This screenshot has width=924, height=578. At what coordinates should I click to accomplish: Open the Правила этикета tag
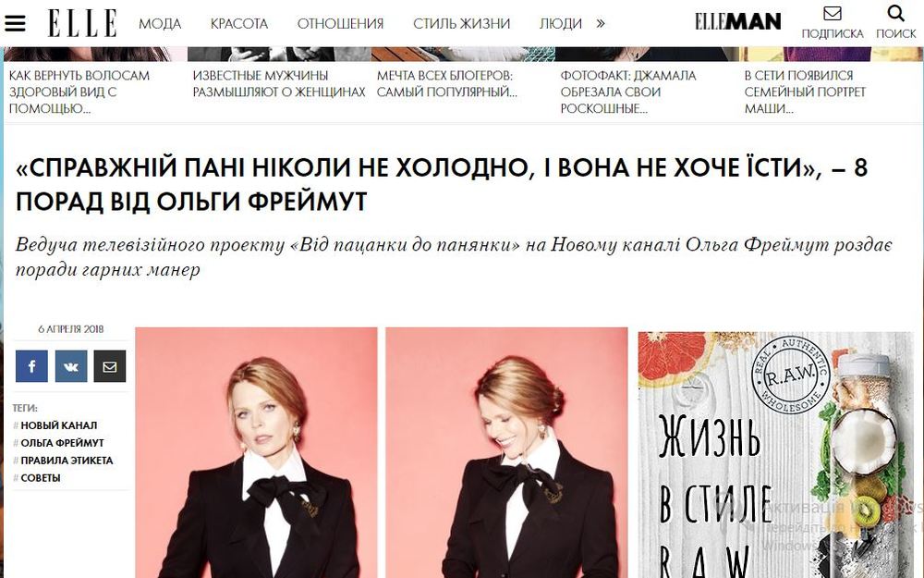(67, 461)
